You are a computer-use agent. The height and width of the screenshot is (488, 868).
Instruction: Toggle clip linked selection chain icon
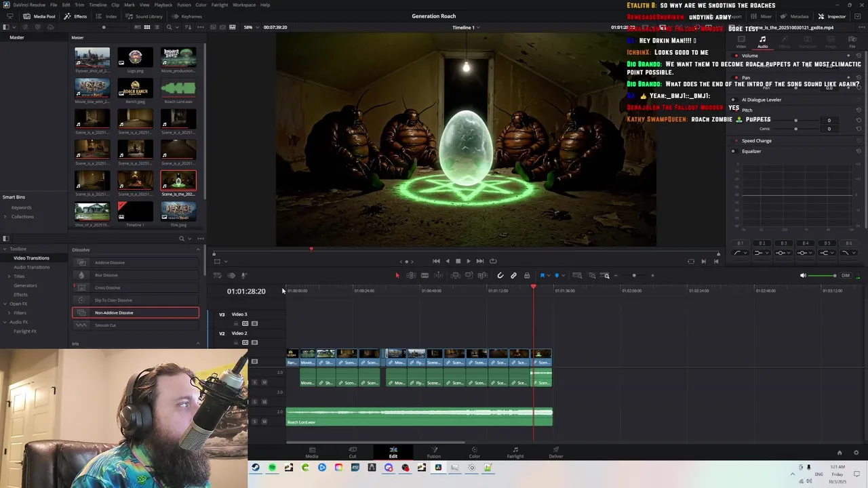[x=513, y=275]
